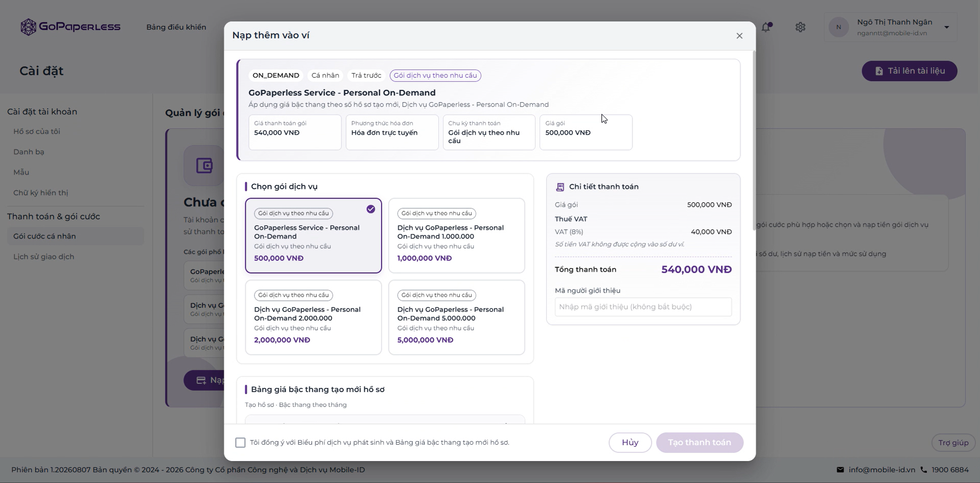Click Gói dịch vụ theo nhu cầu header tag
This screenshot has height=483, width=980.
435,76
